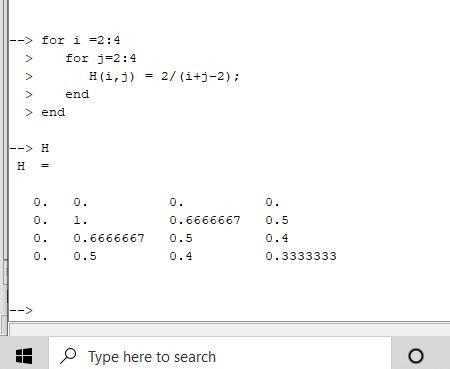Click the '--> H' command entry
This screenshot has width=450, height=369.
point(29,148)
